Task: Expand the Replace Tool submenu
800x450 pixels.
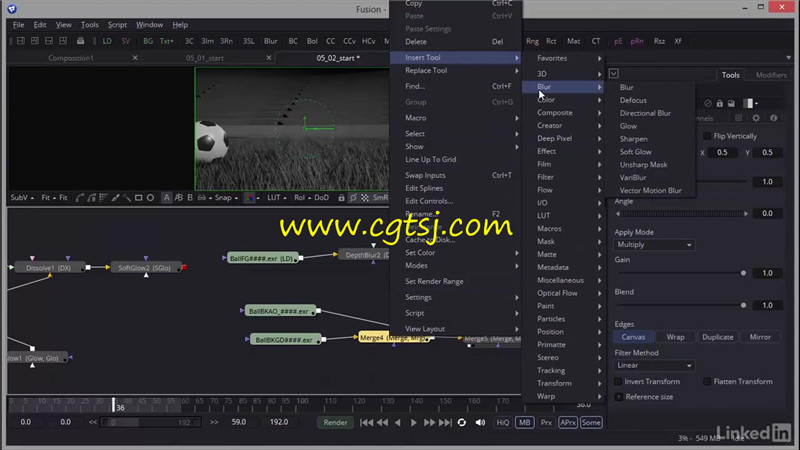Action: (x=456, y=70)
